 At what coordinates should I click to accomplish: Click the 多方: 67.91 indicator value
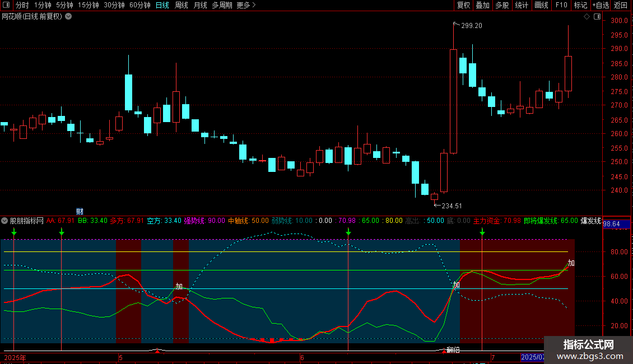[127, 221]
